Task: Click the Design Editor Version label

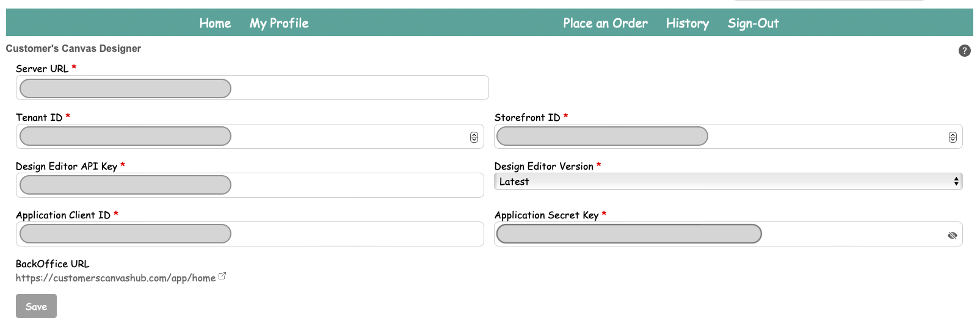Action: coord(543,166)
